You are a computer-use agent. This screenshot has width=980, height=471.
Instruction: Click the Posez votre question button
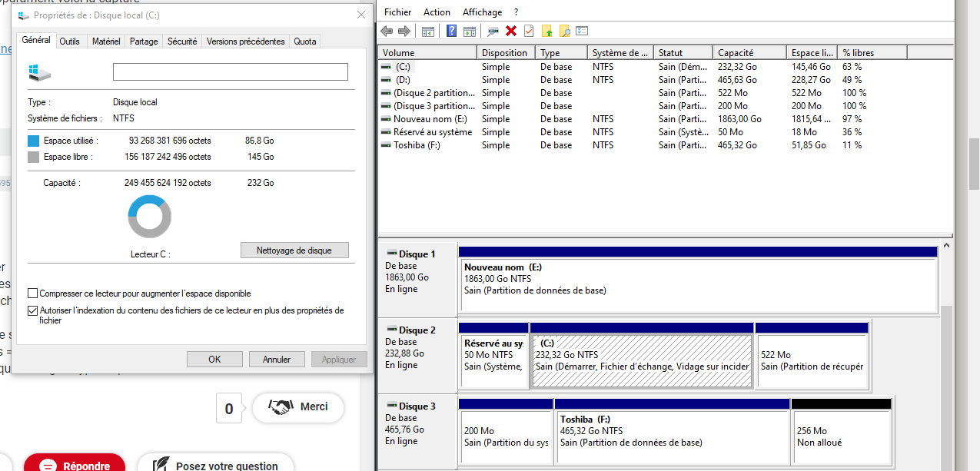point(215,463)
